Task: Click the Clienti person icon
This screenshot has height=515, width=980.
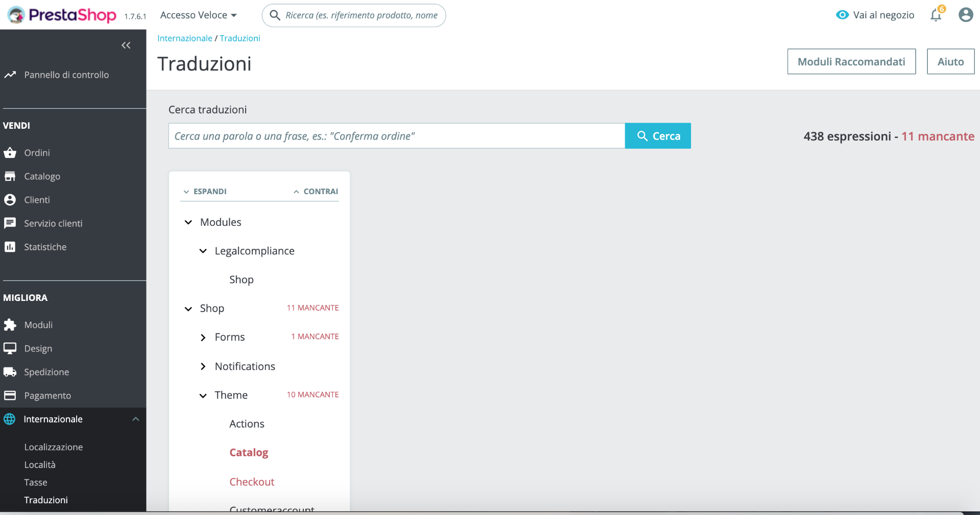Action: point(10,200)
